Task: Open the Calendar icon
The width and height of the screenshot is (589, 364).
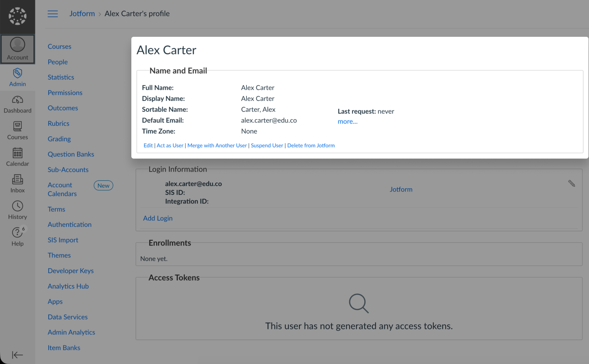Action: (18, 157)
